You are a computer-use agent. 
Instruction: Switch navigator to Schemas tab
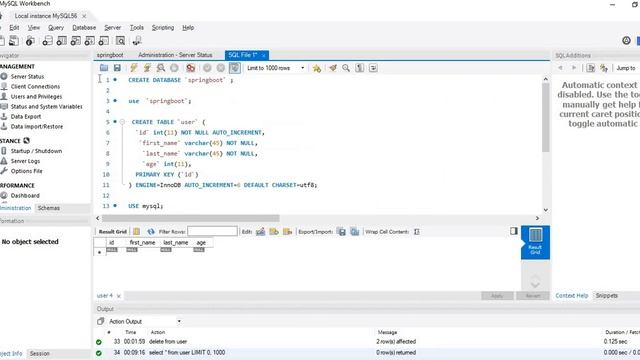point(49,208)
